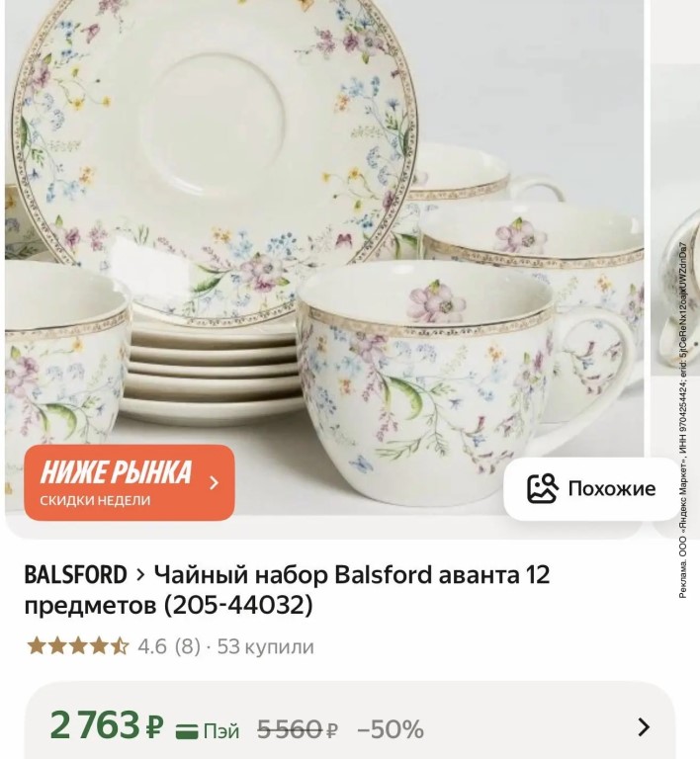The height and width of the screenshot is (759, 700).
Task: Click the chevron after the BALSFORD brand name
Action: (x=140, y=575)
